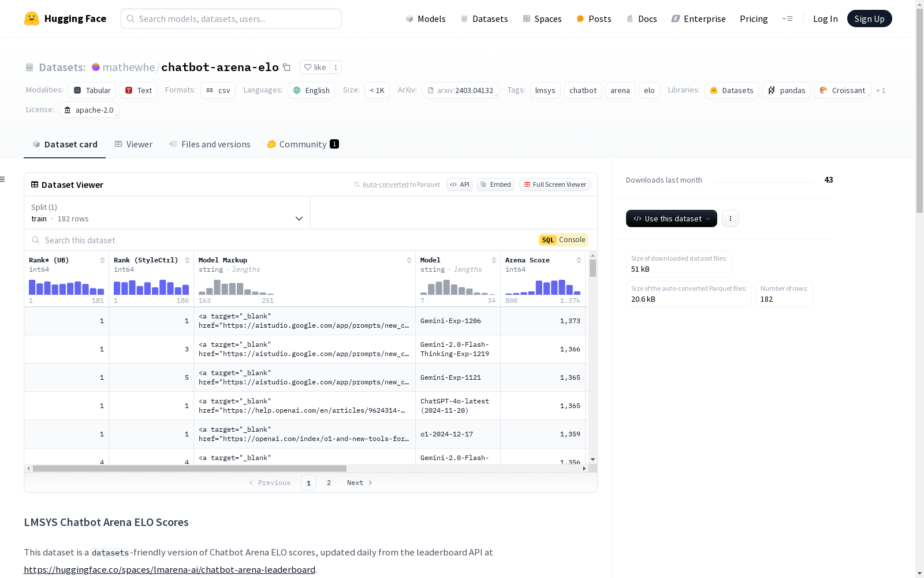Select the pandas library tag
Image resolution: width=924 pixels, height=578 pixels.
point(787,90)
